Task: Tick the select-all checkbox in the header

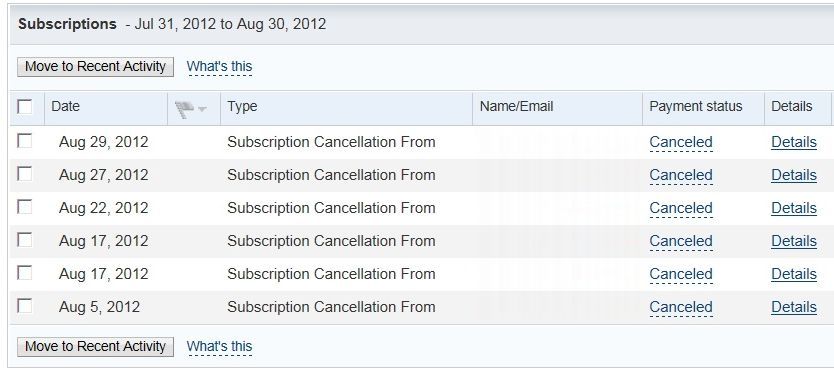Action: click(25, 107)
